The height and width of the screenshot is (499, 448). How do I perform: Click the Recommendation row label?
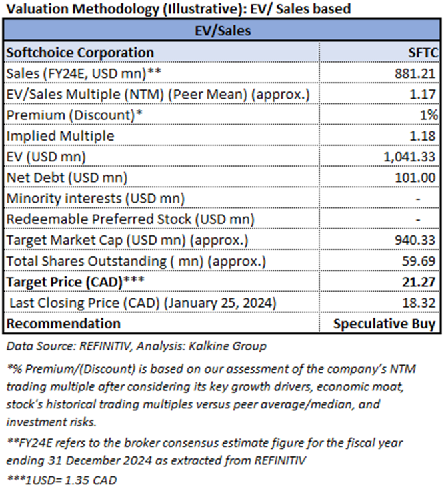tap(63, 324)
